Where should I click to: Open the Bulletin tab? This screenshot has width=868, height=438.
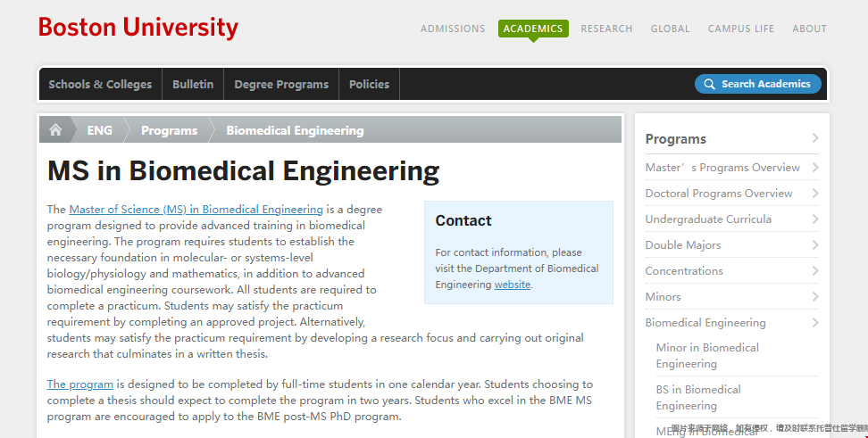click(x=193, y=84)
